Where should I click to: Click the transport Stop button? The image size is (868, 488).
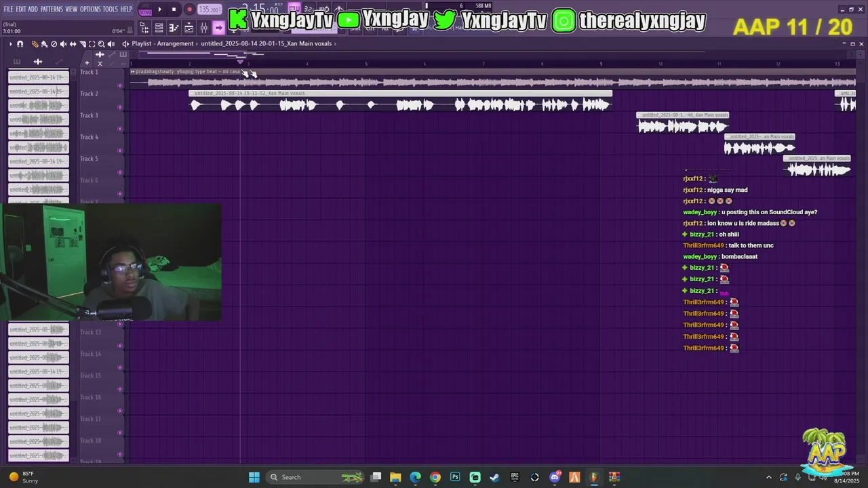(x=174, y=9)
